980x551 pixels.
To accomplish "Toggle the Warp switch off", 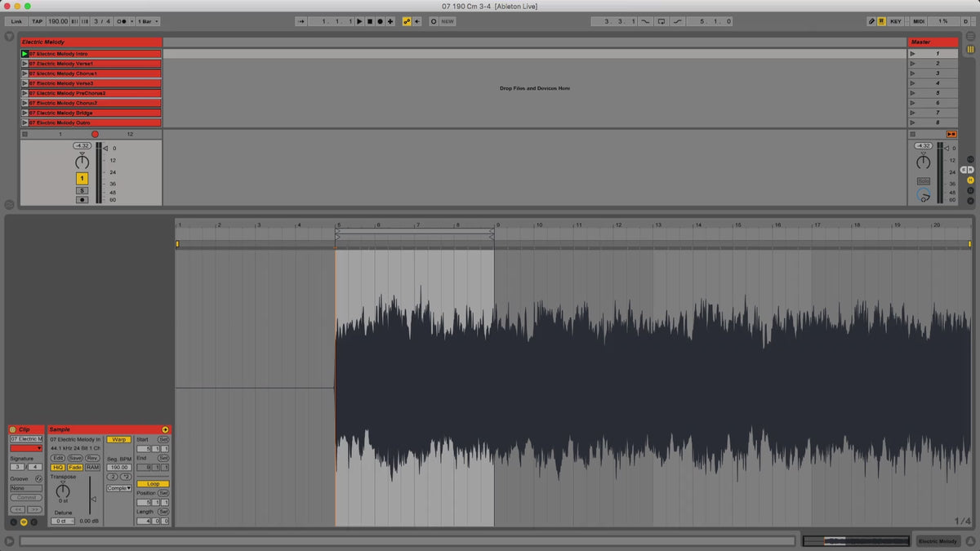I will tap(118, 439).
